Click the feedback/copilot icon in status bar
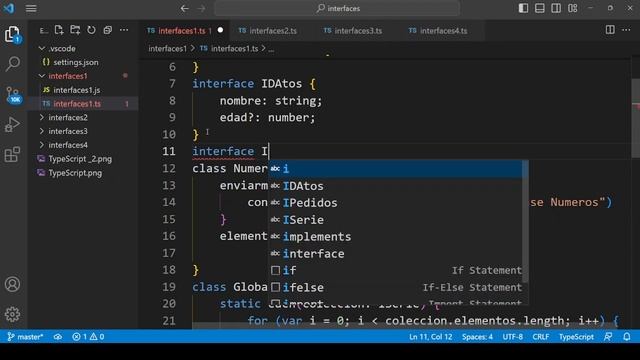This screenshot has height=360, width=640. 608,337
